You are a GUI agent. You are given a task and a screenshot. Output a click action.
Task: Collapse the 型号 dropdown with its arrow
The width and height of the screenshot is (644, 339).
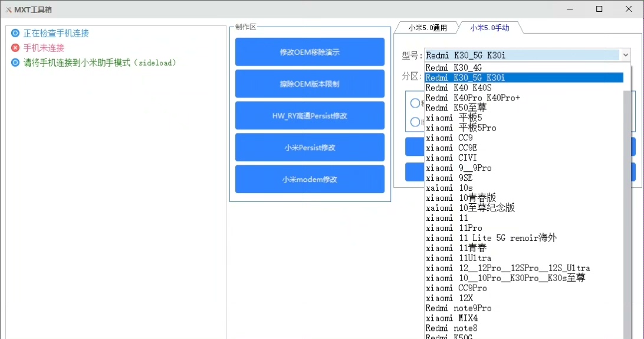tap(625, 55)
